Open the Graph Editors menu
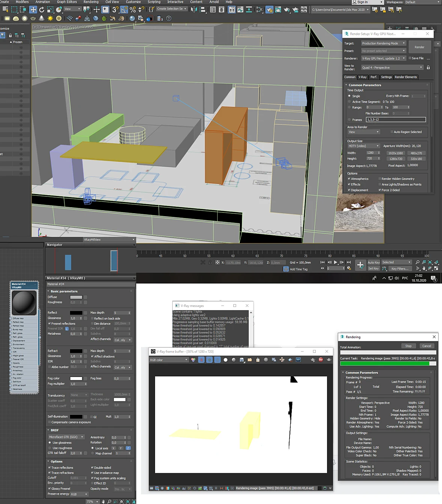 (x=67, y=2)
